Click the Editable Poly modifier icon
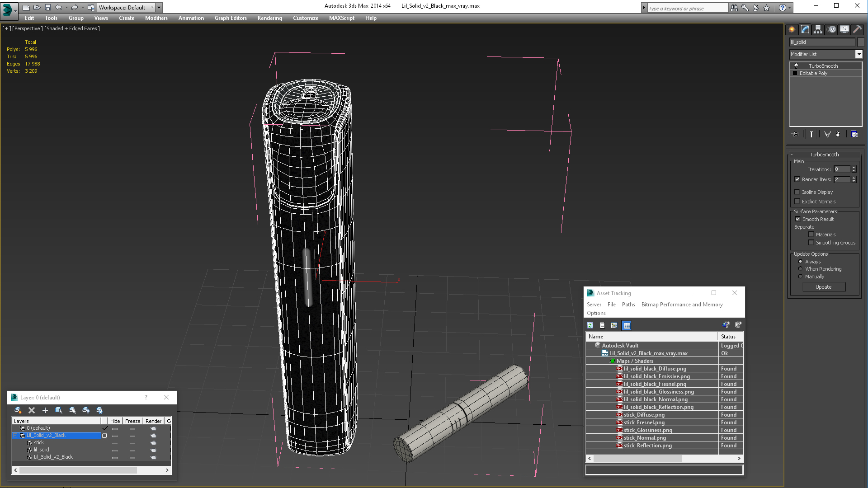 pos(795,73)
